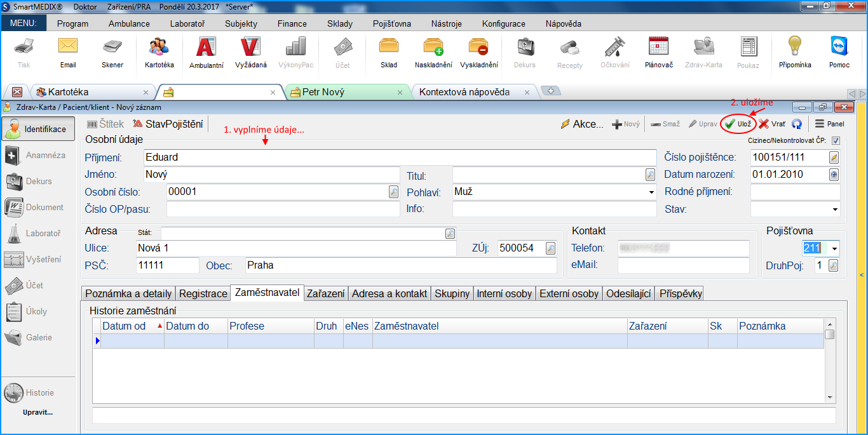Click the Příjmení input field
The width and height of the screenshot is (868, 435).
pos(399,157)
